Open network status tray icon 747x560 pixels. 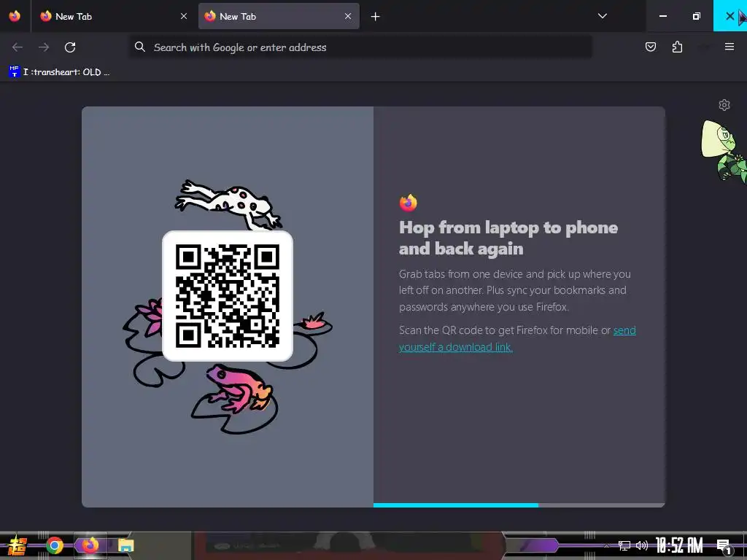(x=624, y=545)
